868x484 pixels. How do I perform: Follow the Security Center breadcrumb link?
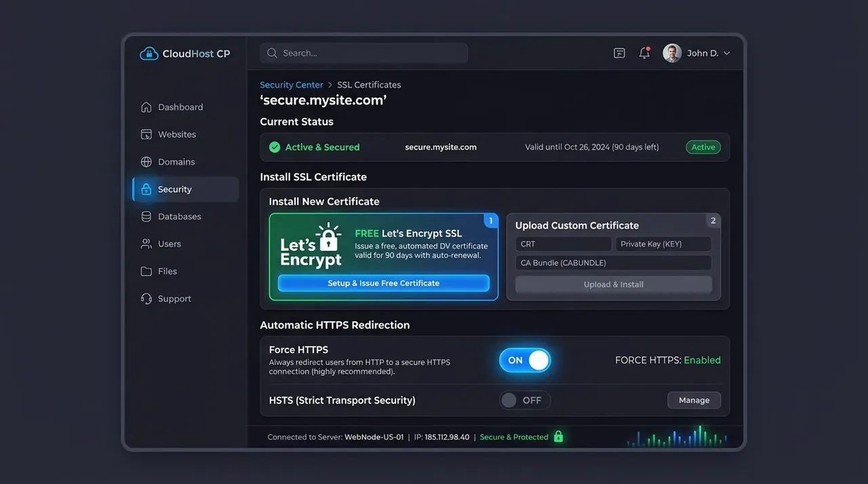coord(292,85)
